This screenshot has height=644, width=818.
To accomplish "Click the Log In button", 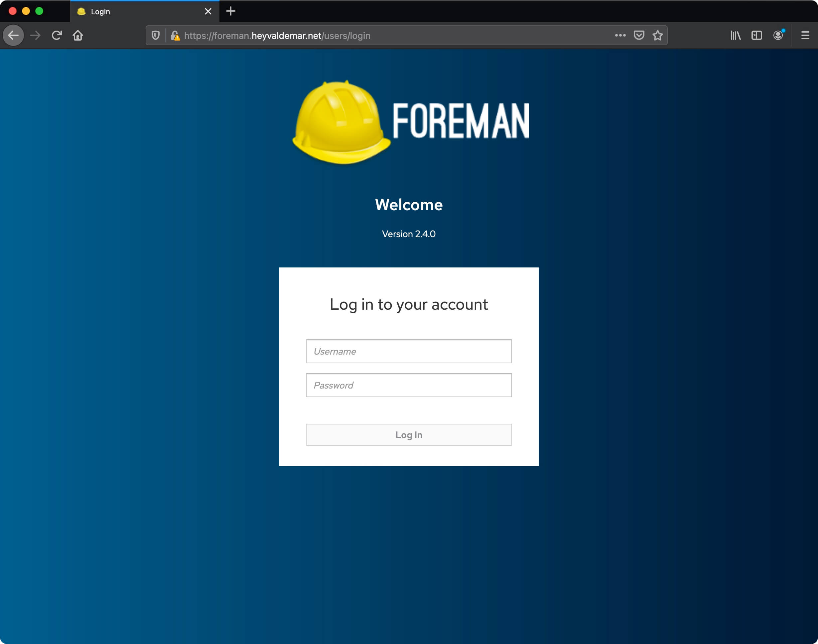I will click(409, 435).
